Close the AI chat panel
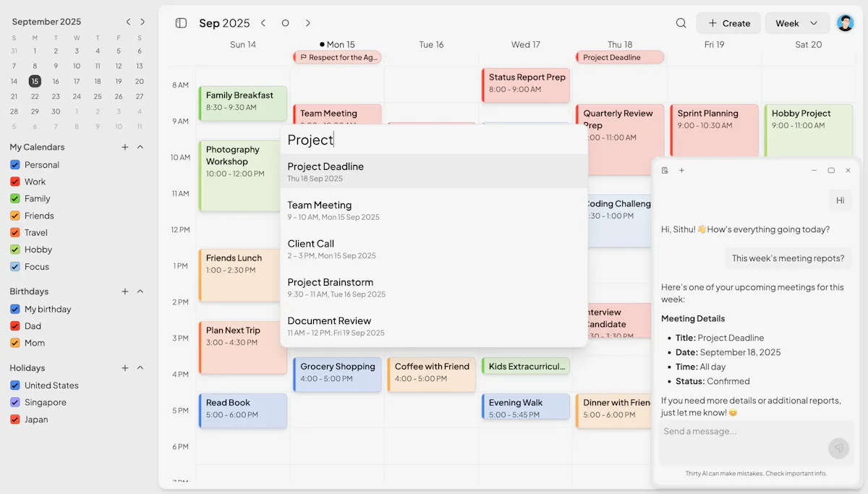This screenshot has height=494, width=868. (848, 171)
